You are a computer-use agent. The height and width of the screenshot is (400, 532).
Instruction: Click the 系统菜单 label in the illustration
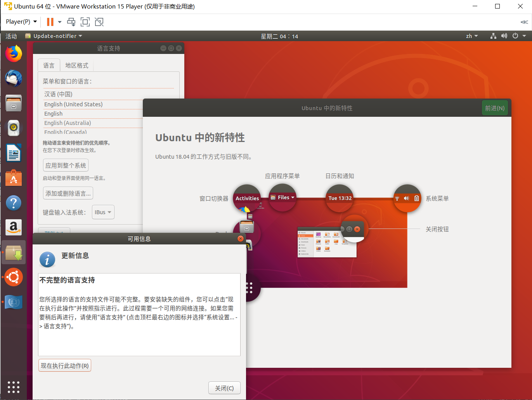(x=437, y=199)
